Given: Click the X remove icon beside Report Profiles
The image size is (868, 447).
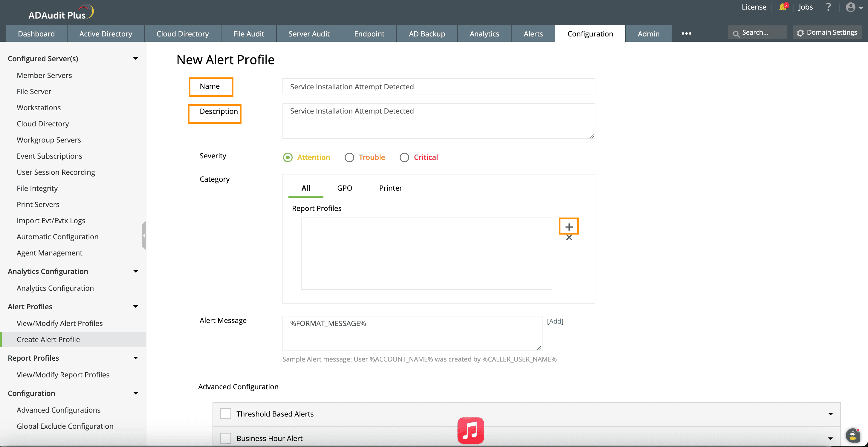Looking at the screenshot, I should coord(569,238).
